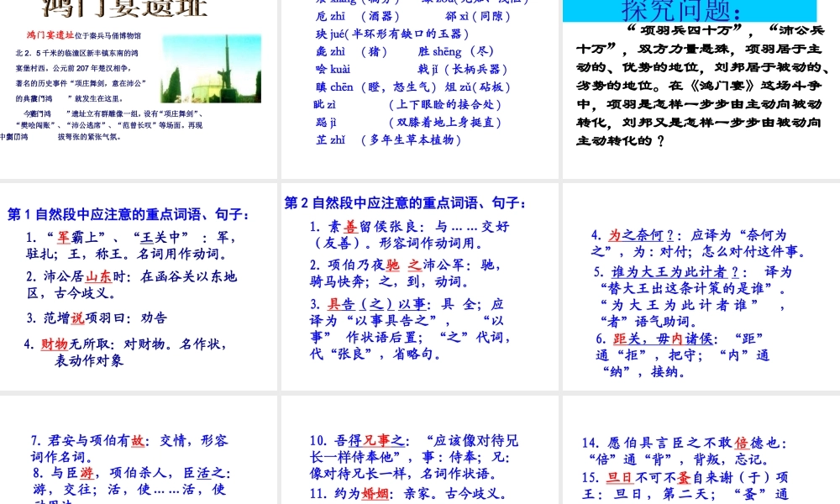This screenshot has width=840, height=504.
Task: Click item 11 约为婚姻
Action: (x=408, y=493)
